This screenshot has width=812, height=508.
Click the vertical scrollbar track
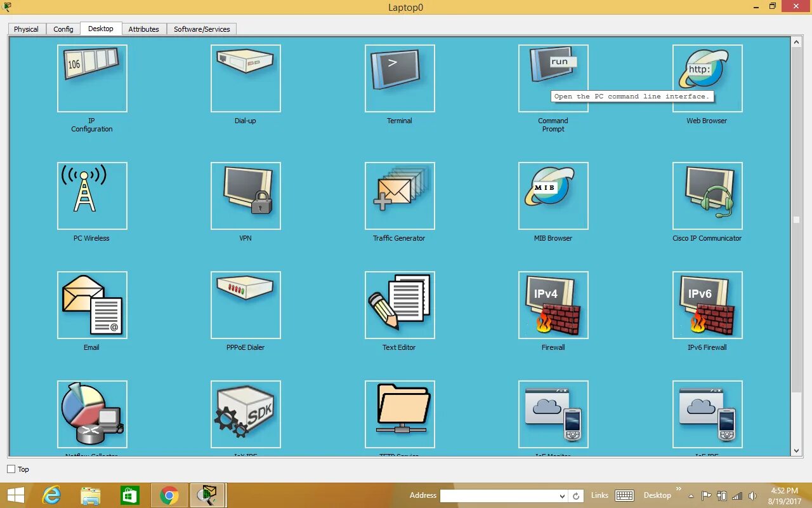797,246
